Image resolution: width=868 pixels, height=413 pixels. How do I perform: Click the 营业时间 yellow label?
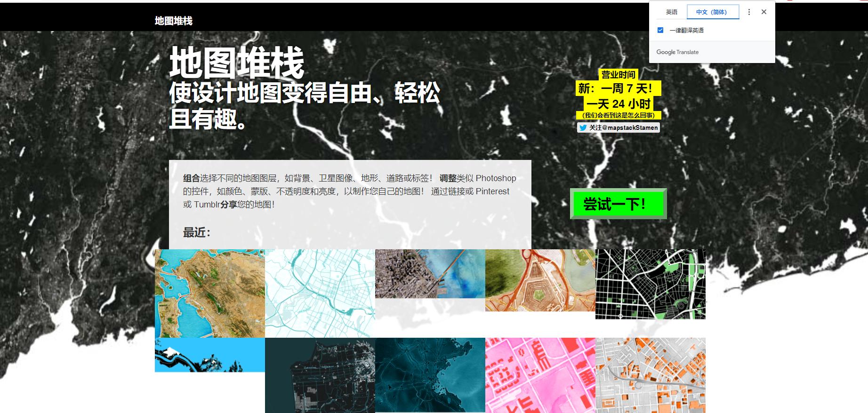click(x=619, y=74)
